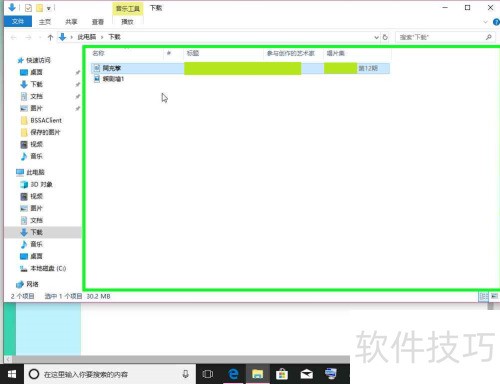Expand the address bar history dropdown
The image size is (500, 384).
pos(376,37)
